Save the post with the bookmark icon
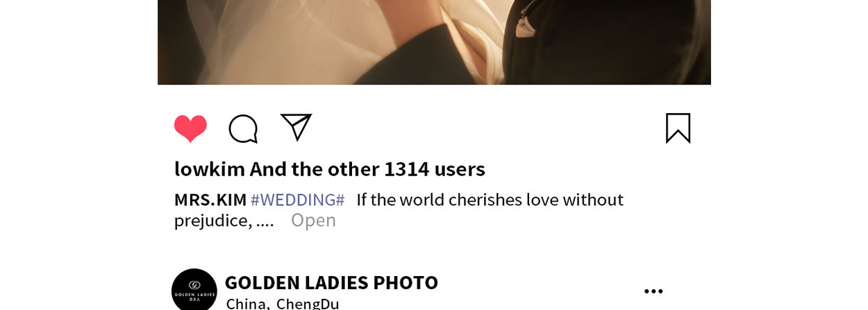868x310 pixels. tap(678, 128)
